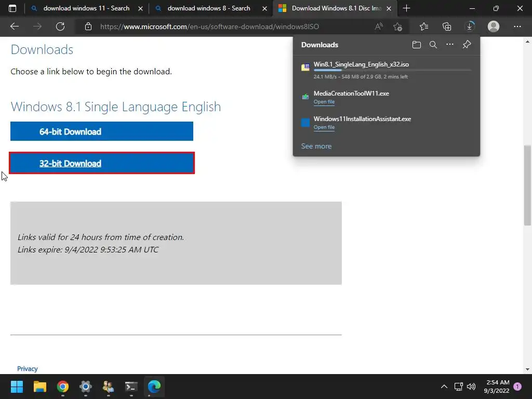The height and width of the screenshot is (399, 532).
Task: Open downloads folder from Downloads panel
Action: [417, 45]
